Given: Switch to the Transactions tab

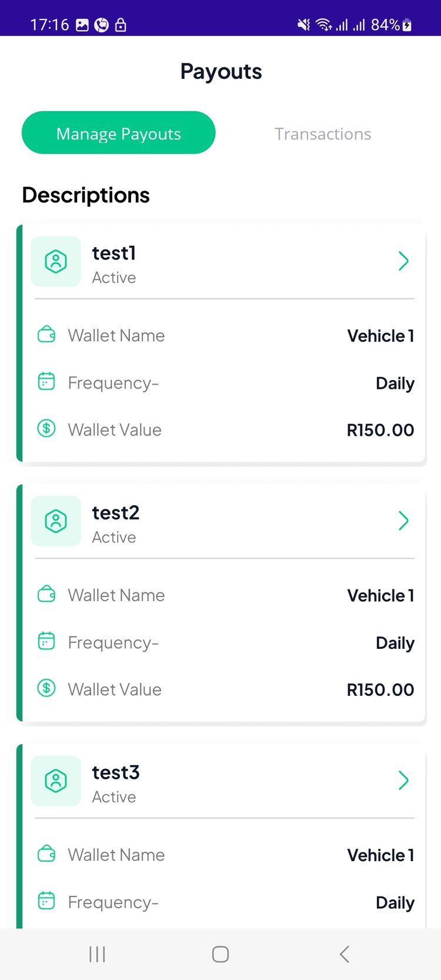Looking at the screenshot, I should point(323,134).
